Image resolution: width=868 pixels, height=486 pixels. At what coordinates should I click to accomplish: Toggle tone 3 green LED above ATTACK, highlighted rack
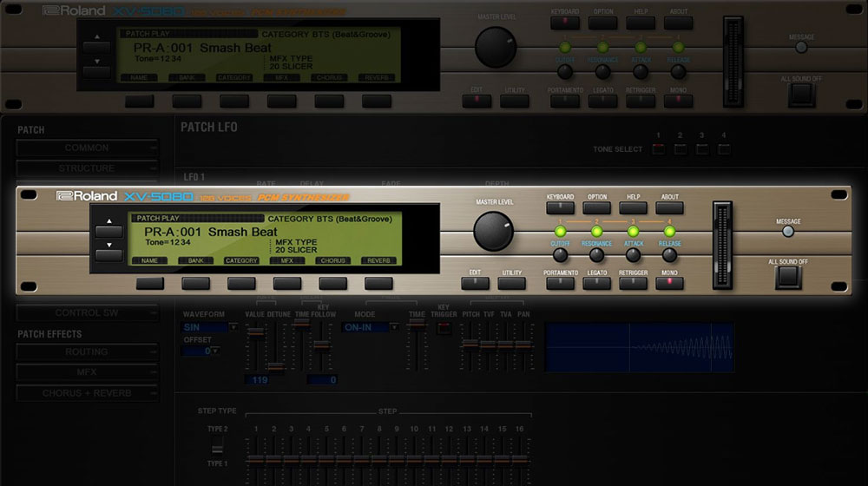pyautogui.click(x=633, y=232)
